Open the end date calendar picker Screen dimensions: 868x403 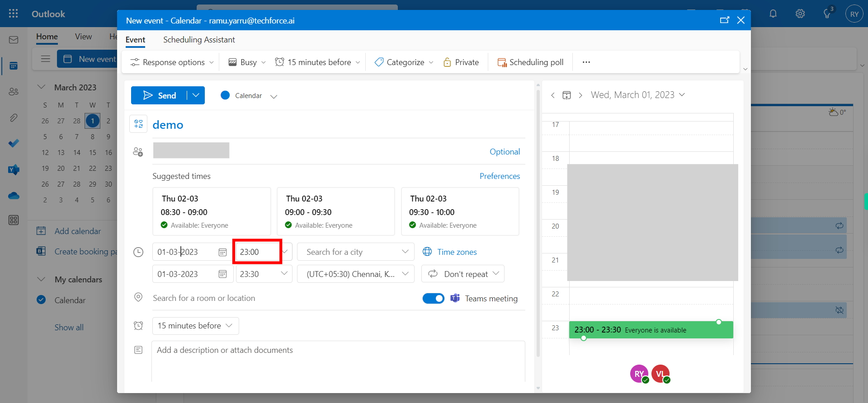point(222,274)
